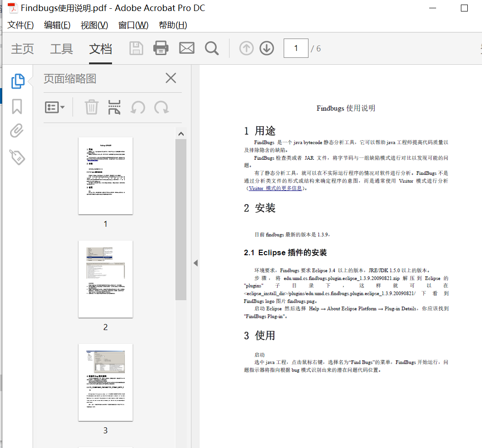Image resolution: width=482 pixels, height=448 pixels.
Task: Open Attachments paperclip icon
Action: tap(17, 131)
